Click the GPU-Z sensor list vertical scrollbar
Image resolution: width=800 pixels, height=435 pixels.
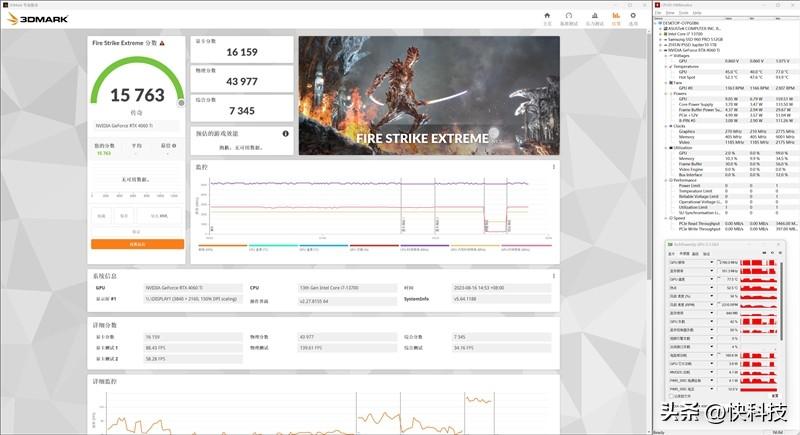(x=781, y=301)
